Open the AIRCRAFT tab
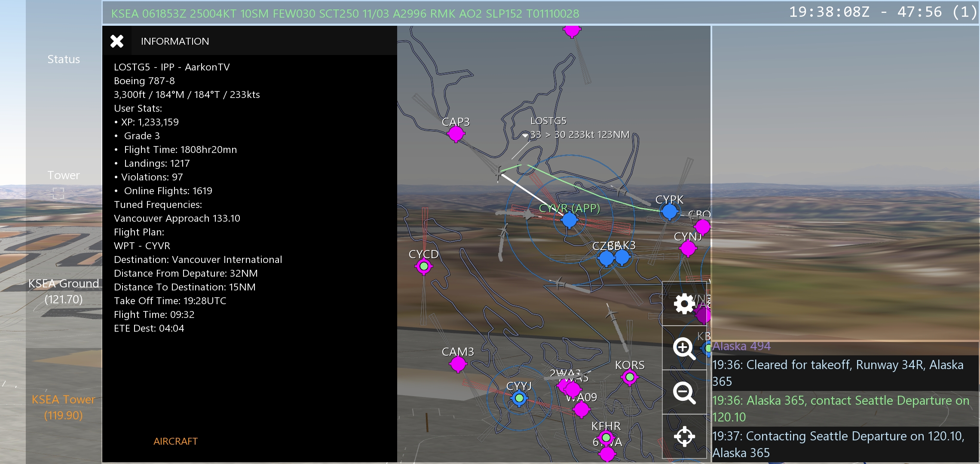980x464 pixels. coord(175,441)
